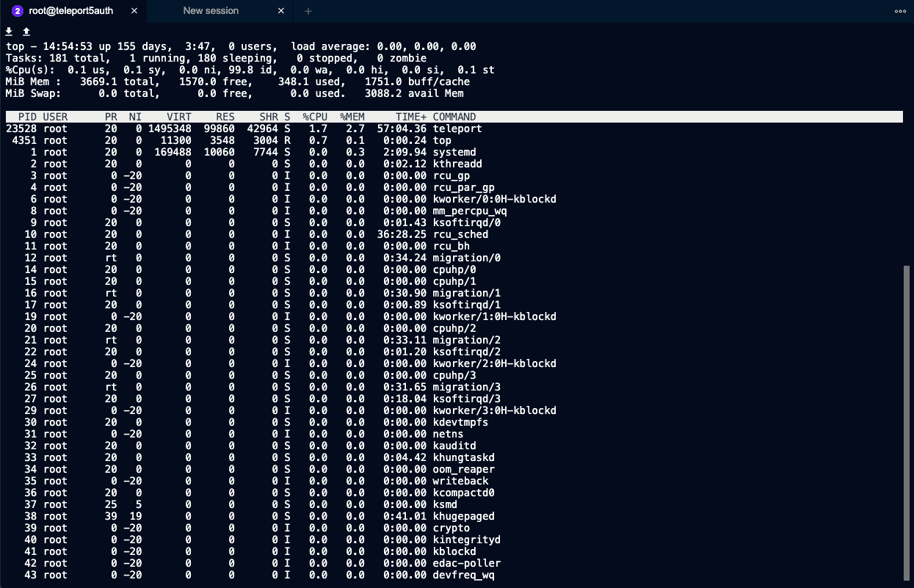Click the upload file icon

pos(26,32)
